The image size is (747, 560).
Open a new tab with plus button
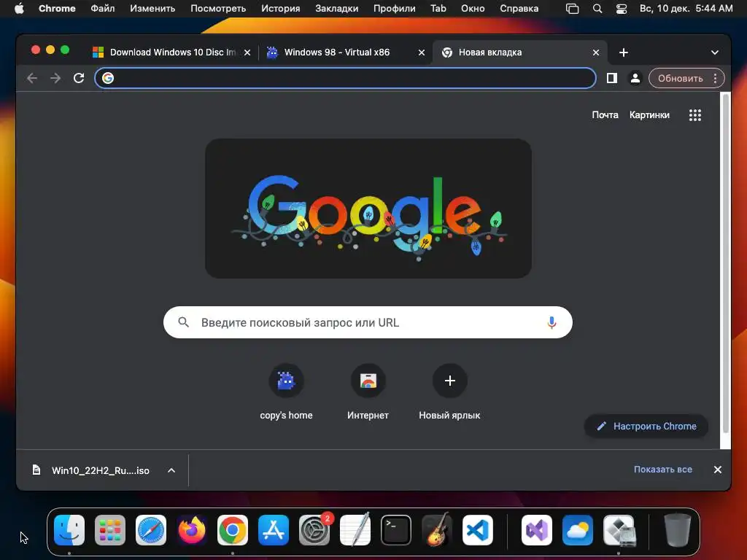pos(623,52)
